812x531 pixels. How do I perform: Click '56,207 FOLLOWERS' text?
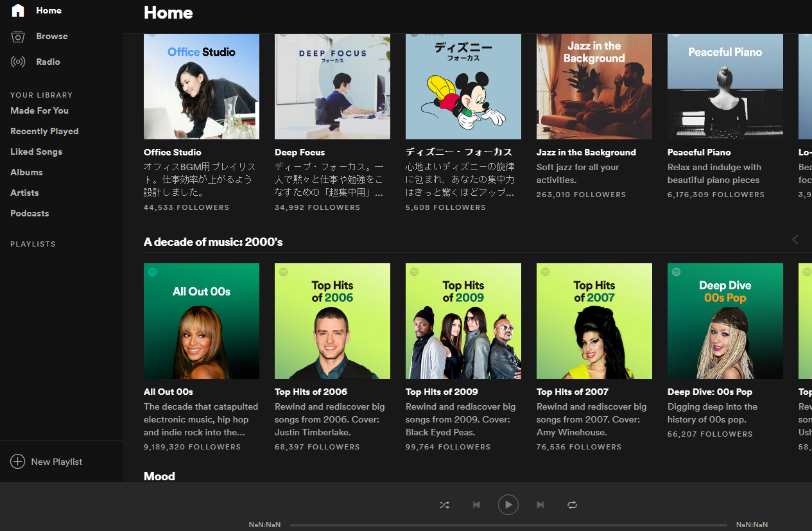click(710, 434)
